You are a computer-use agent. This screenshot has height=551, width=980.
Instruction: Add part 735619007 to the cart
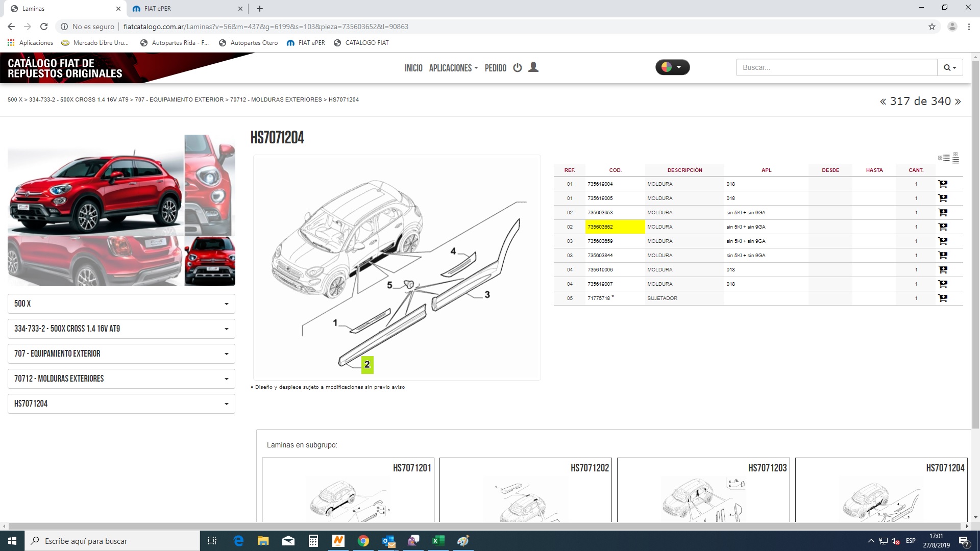coord(943,284)
